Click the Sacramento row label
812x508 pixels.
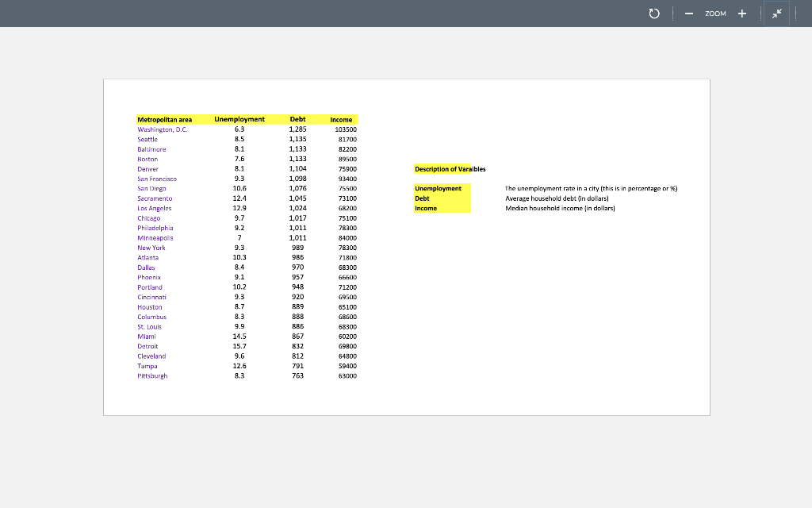[x=155, y=198]
